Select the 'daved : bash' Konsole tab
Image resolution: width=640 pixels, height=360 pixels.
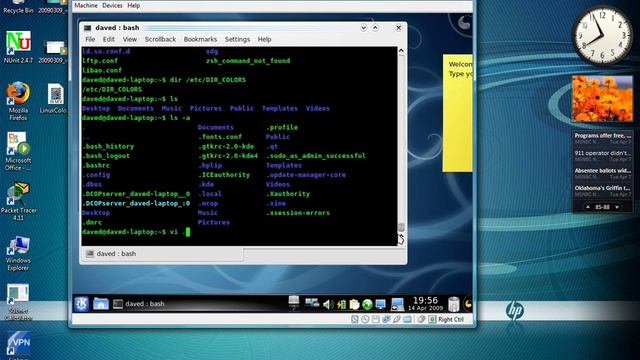pyautogui.click(x=162, y=254)
